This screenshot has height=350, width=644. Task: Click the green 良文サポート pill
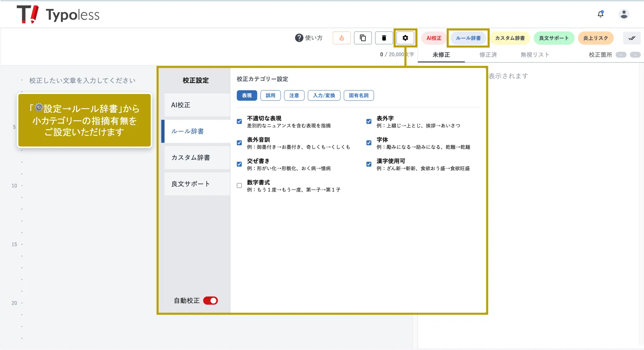[x=554, y=38]
